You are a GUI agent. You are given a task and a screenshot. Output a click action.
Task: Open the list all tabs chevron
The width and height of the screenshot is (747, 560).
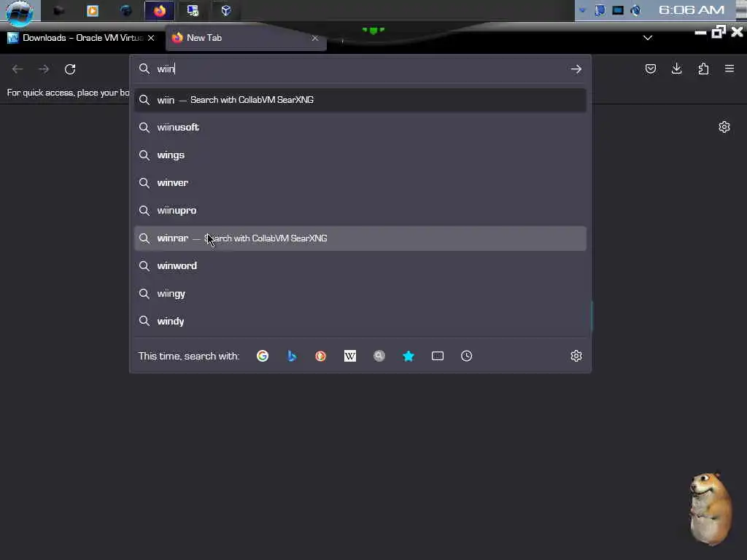click(x=648, y=38)
